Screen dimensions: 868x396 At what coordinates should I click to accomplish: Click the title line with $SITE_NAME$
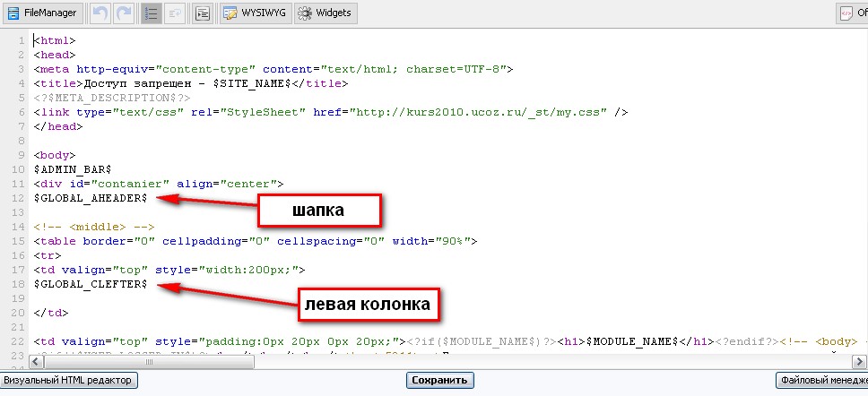point(190,83)
